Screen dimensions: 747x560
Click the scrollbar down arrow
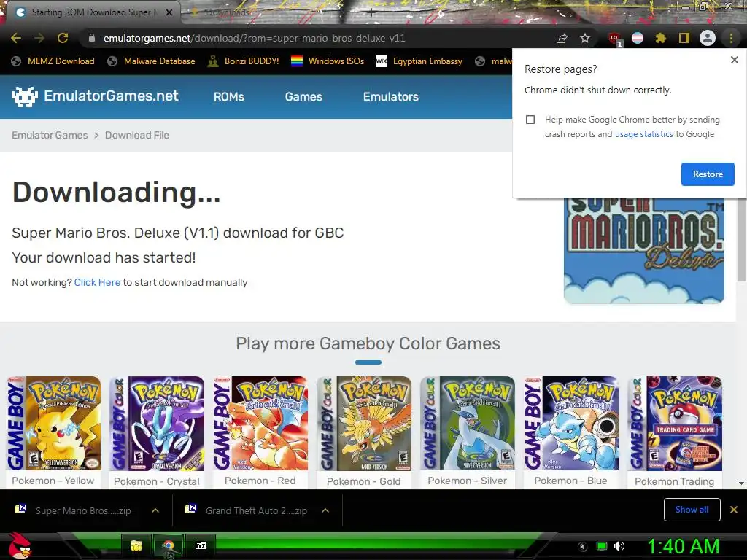(x=741, y=483)
